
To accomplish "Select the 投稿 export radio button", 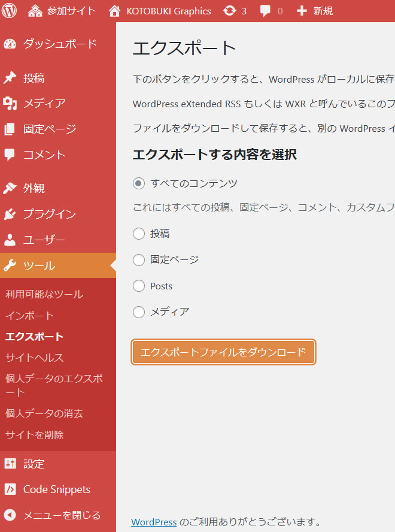I will pos(139,234).
